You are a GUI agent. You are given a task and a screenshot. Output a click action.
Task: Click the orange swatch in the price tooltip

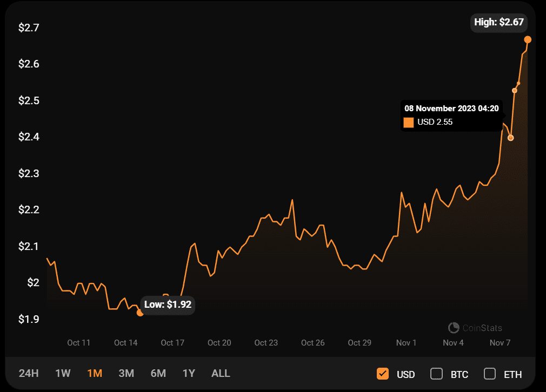coord(409,122)
